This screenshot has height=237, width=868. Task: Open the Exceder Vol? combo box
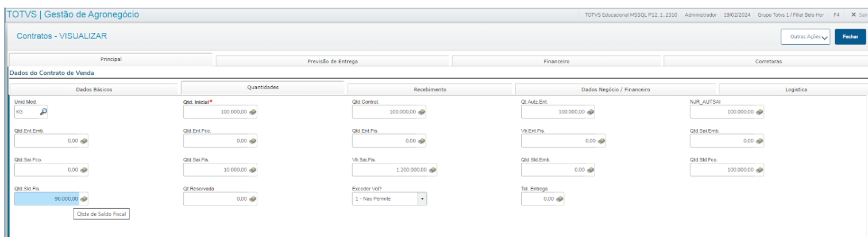pyautogui.click(x=389, y=198)
